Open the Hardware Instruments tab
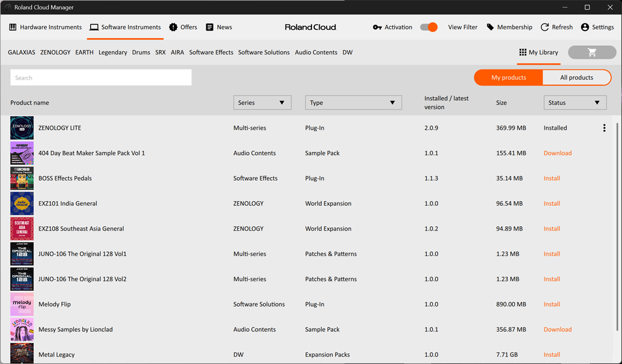Screen dimensions: 622x364 45,27
